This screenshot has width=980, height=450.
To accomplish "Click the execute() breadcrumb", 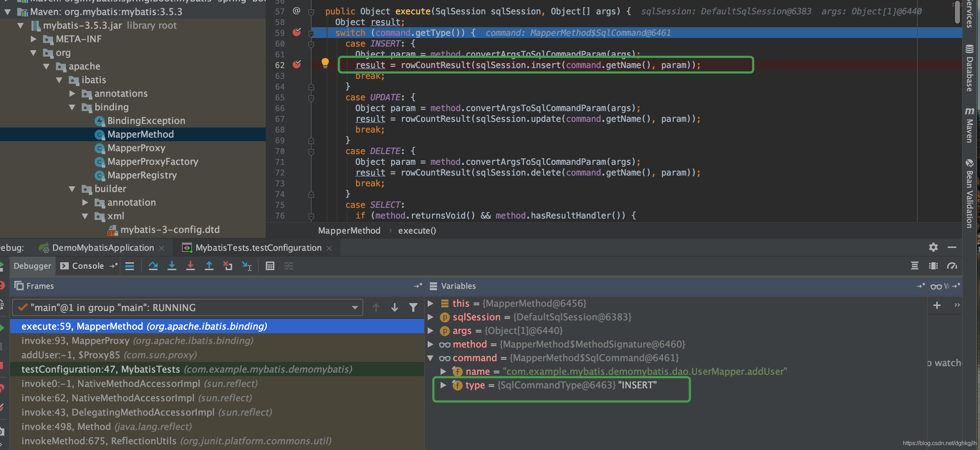I will [417, 230].
